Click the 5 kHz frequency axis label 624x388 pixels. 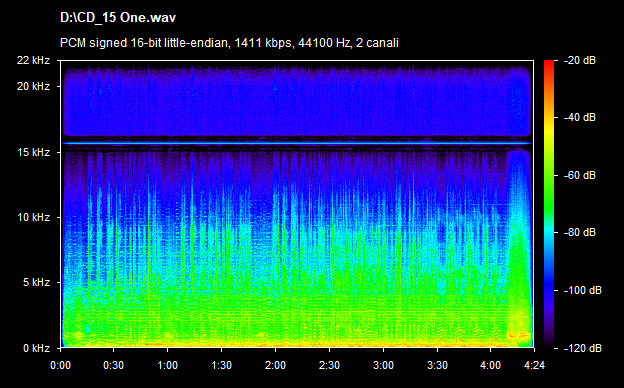click(36, 282)
